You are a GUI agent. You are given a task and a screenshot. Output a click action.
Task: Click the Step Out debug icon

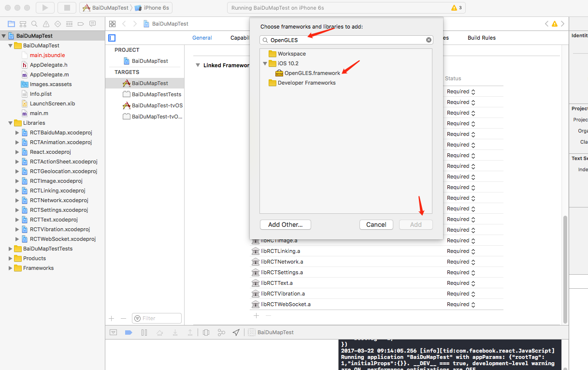click(x=190, y=332)
